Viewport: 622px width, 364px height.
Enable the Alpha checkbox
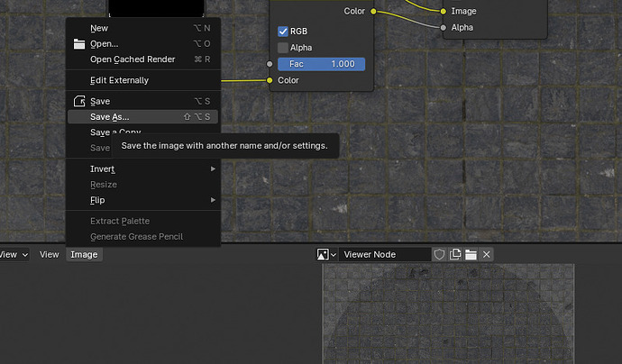(283, 48)
